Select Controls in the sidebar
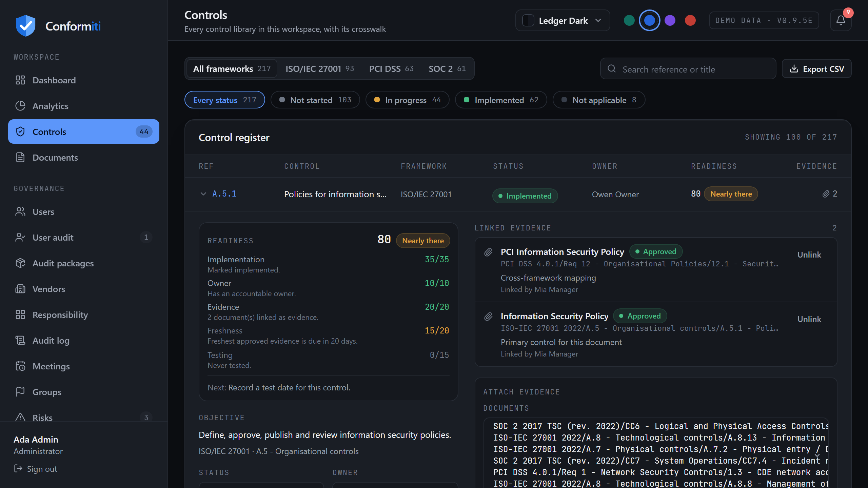Image resolution: width=868 pixels, height=488 pixels. click(84, 131)
